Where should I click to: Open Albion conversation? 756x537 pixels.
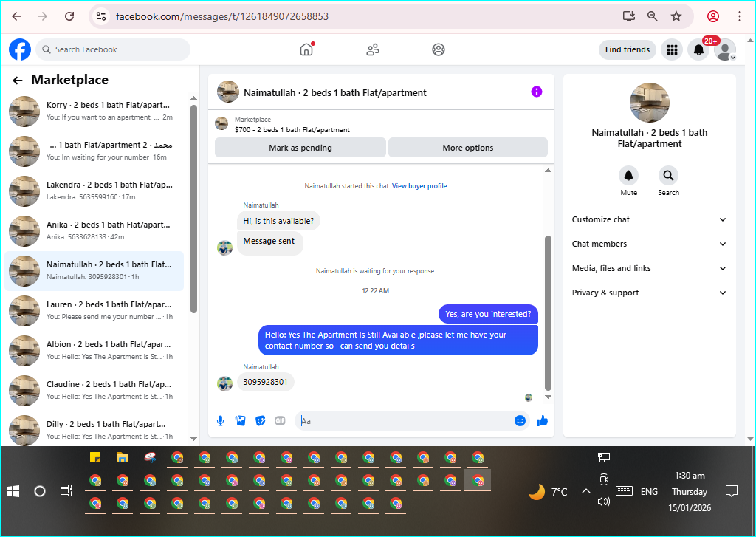pos(94,351)
